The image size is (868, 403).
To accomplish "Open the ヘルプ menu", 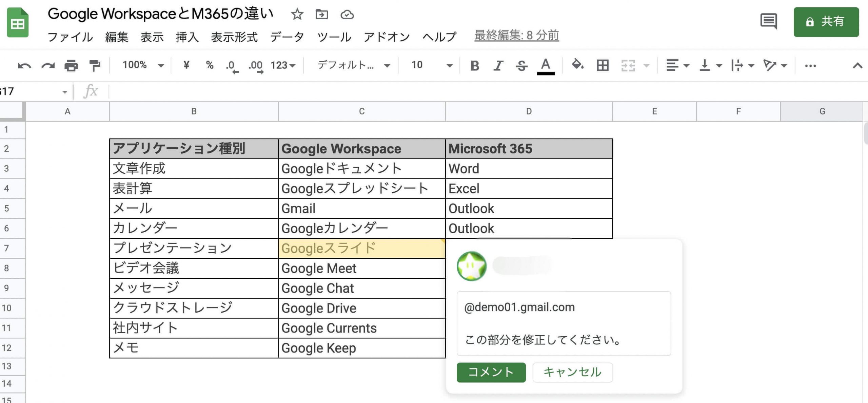I will pyautogui.click(x=440, y=37).
